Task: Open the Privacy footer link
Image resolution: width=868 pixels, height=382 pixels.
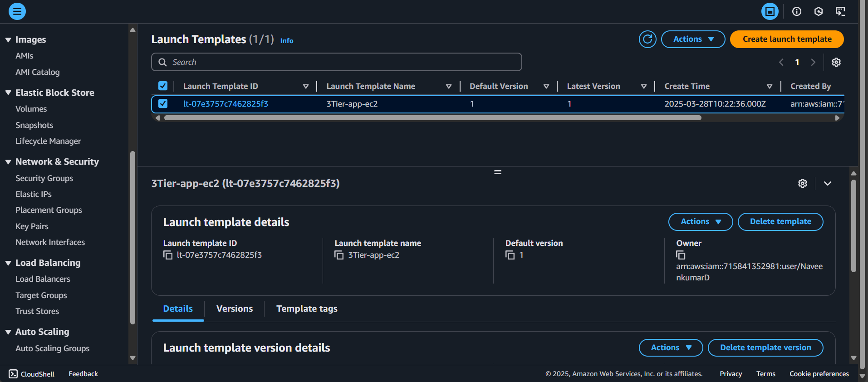Action: (731, 374)
